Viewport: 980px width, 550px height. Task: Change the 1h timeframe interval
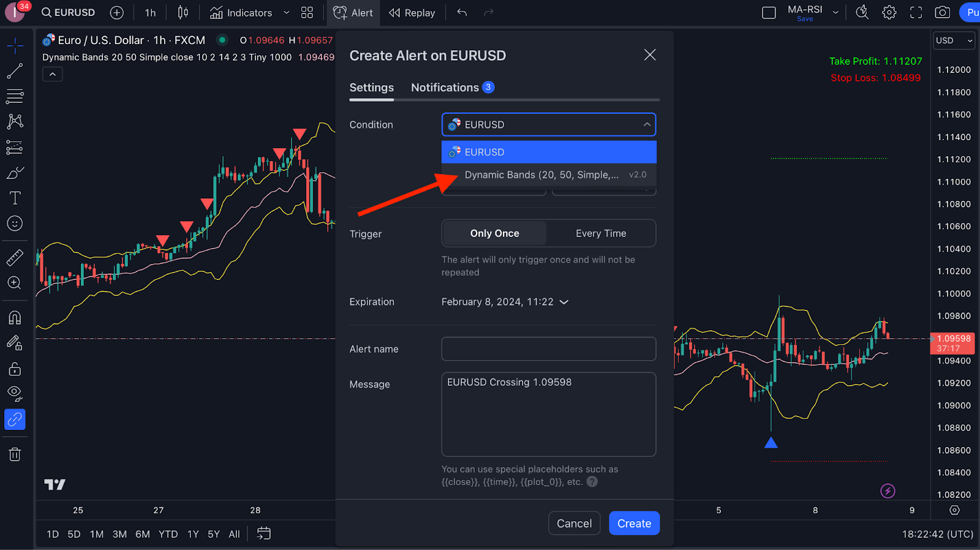point(150,12)
